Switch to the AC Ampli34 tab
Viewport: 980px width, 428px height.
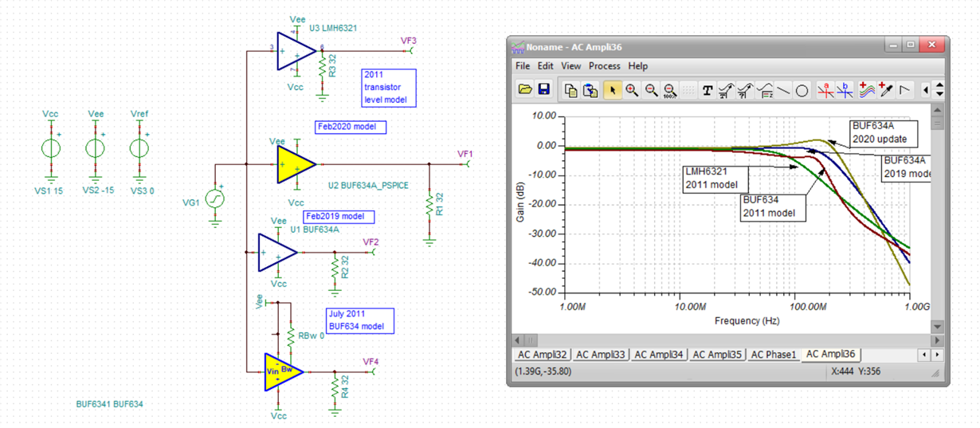(659, 354)
